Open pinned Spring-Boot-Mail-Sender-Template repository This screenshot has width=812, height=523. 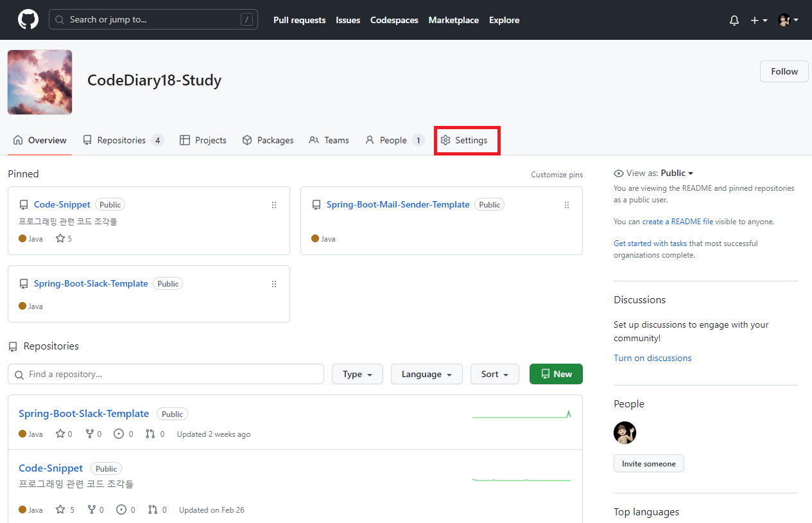coord(398,204)
